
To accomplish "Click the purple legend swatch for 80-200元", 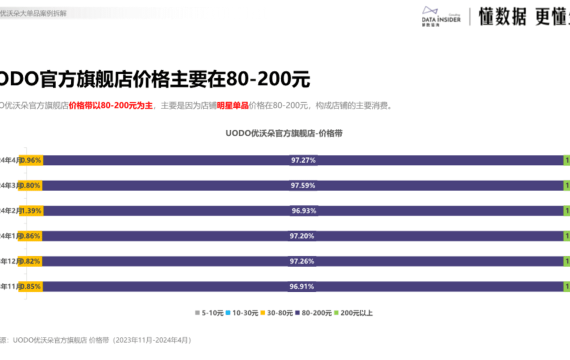I will coord(297,313).
